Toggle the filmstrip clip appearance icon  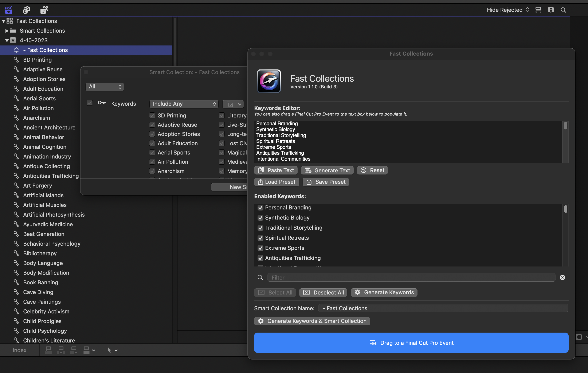pos(551,10)
